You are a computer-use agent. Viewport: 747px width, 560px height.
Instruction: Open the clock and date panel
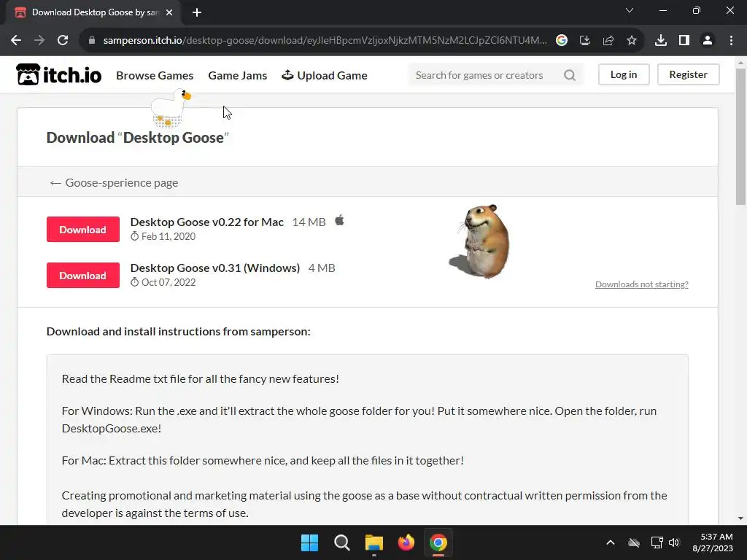tap(713, 542)
